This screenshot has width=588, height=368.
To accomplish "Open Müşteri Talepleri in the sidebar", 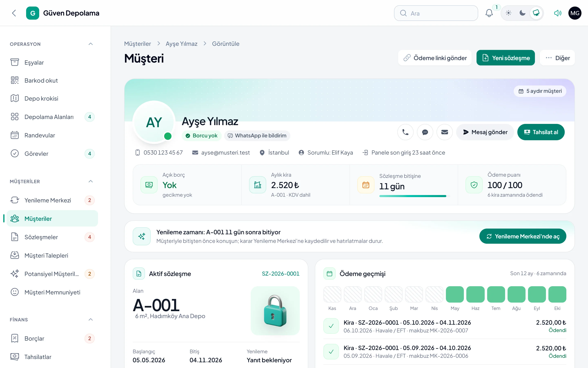I will click(52, 256).
